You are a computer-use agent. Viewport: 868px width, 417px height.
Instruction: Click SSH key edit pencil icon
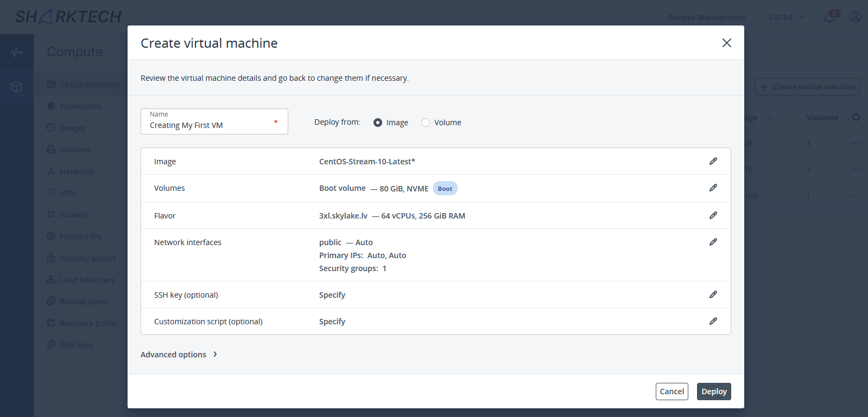(x=713, y=294)
